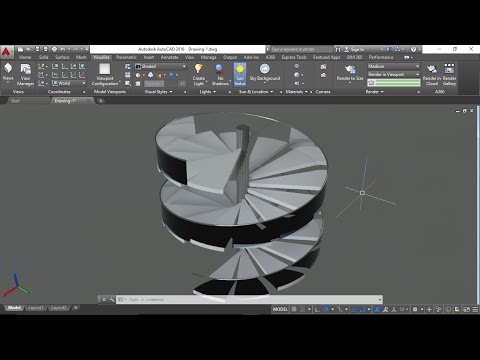Switch to the Annotate ribbon tab
480x360 pixels.
pyautogui.click(x=169, y=57)
